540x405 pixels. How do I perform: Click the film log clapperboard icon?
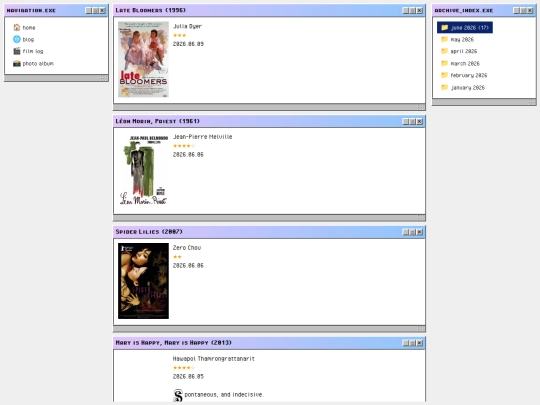pos(17,51)
